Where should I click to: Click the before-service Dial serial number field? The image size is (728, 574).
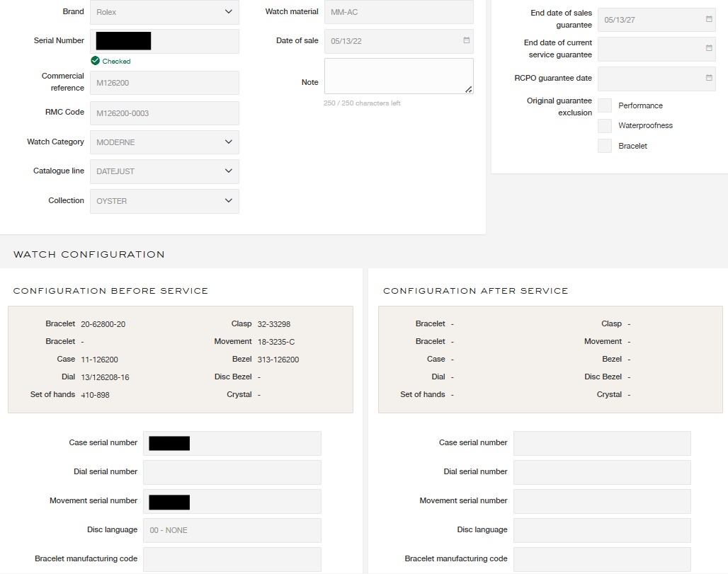[232, 472]
